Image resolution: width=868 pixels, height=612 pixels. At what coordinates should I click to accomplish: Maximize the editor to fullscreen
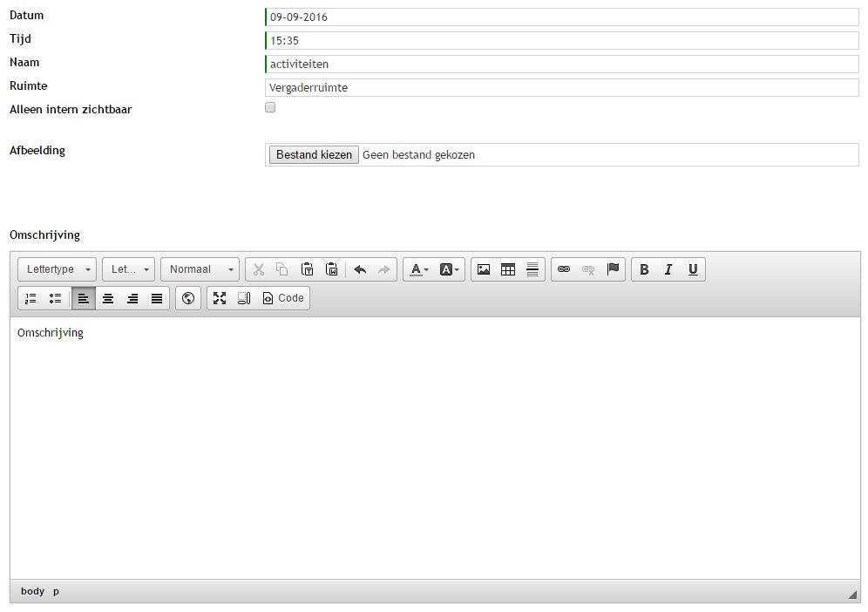coord(220,298)
